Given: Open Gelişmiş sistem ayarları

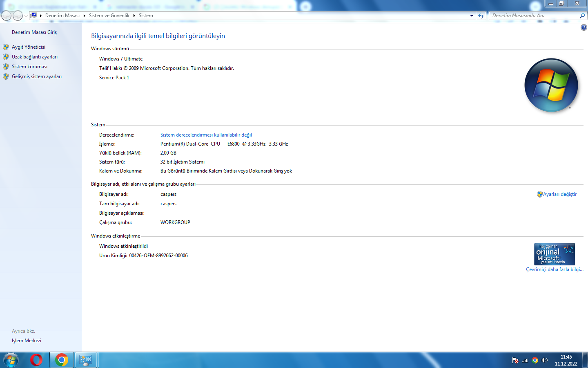Looking at the screenshot, I should click(x=37, y=76).
